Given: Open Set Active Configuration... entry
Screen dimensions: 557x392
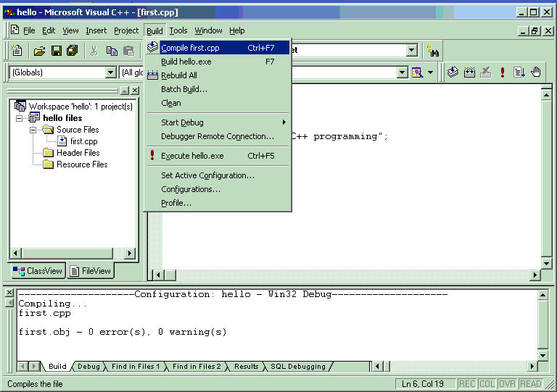Looking at the screenshot, I should click(218, 175).
